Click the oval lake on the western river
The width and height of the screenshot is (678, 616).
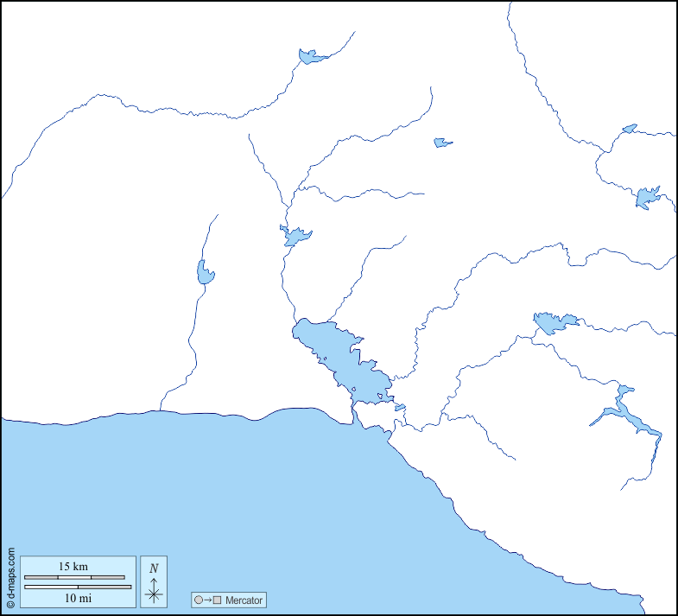pos(205,273)
